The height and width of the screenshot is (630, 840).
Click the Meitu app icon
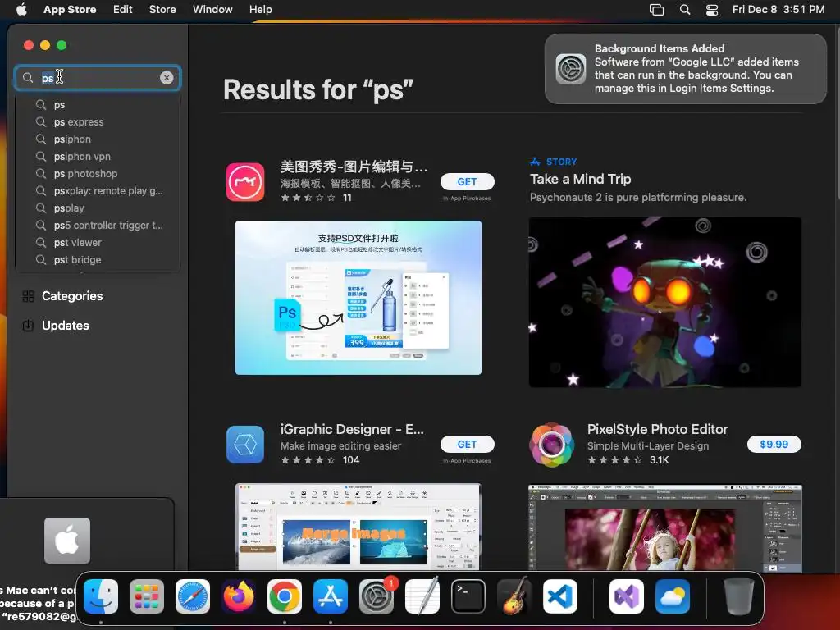245,182
